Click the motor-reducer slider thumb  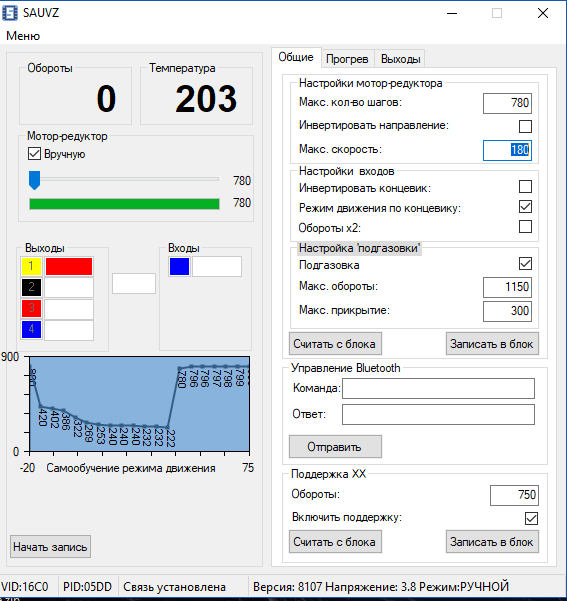[35, 180]
